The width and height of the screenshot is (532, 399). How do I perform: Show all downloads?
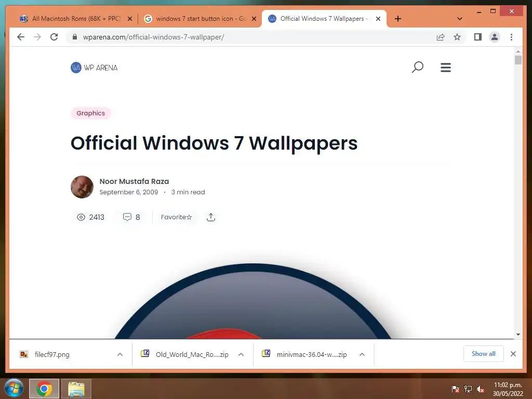(x=484, y=354)
